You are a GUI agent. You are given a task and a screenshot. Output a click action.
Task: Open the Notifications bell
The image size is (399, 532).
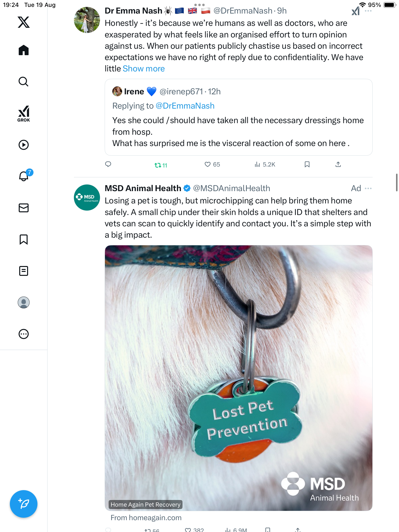[x=24, y=176]
